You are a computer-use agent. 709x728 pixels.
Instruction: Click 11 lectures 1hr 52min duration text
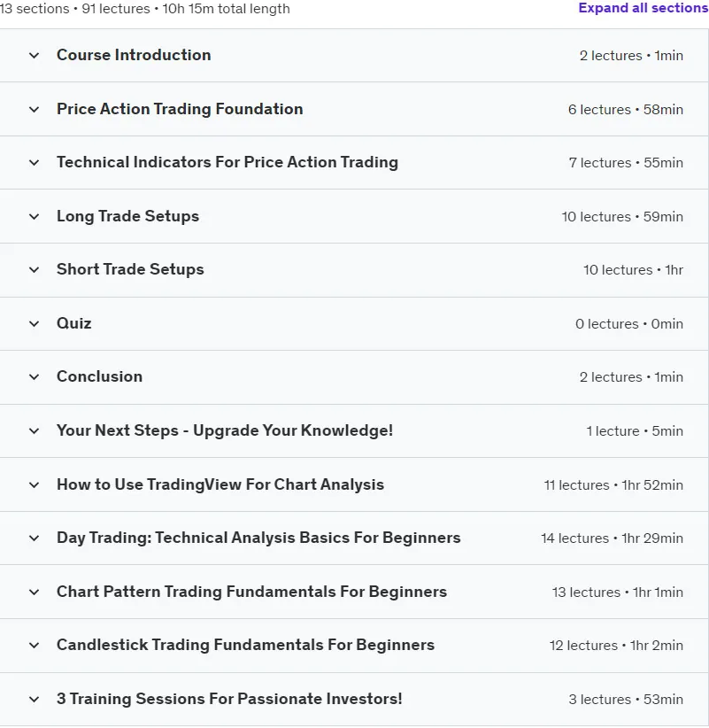click(x=613, y=485)
